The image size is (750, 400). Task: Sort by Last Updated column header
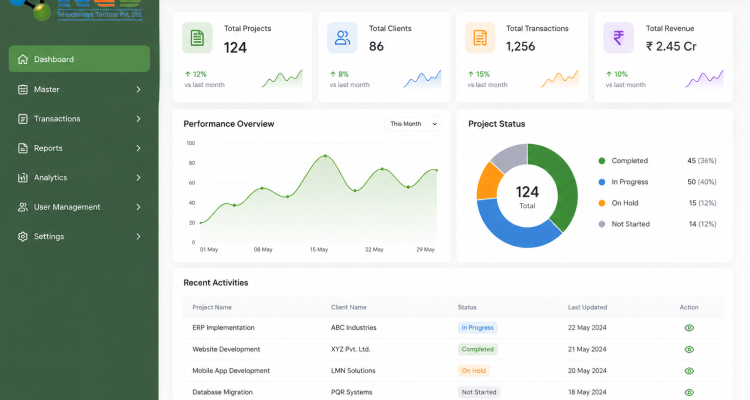[x=587, y=307]
